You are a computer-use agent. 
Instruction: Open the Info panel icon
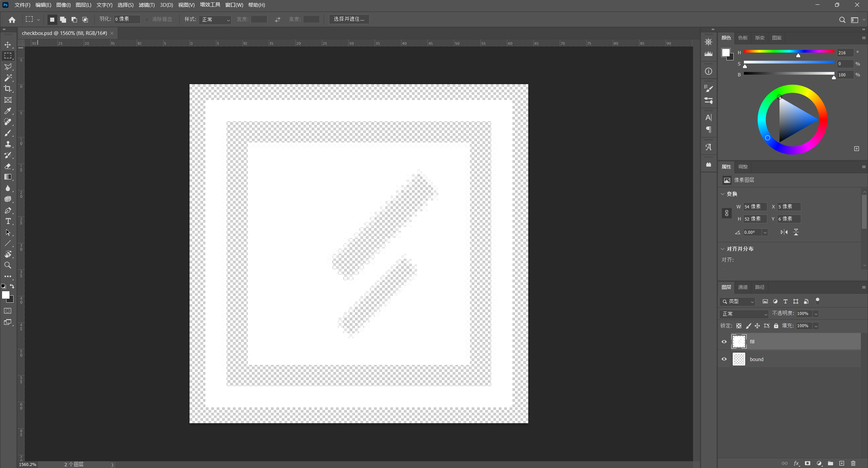pos(709,71)
